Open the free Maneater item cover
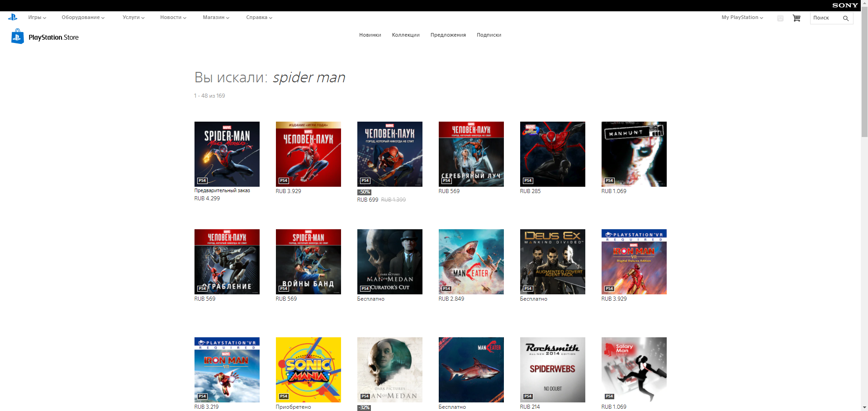This screenshot has height=411, width=868. point(471,370)
